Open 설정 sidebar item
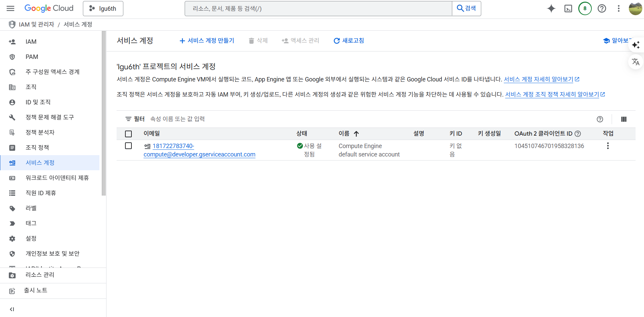644x317 pixels. (50, 239)
